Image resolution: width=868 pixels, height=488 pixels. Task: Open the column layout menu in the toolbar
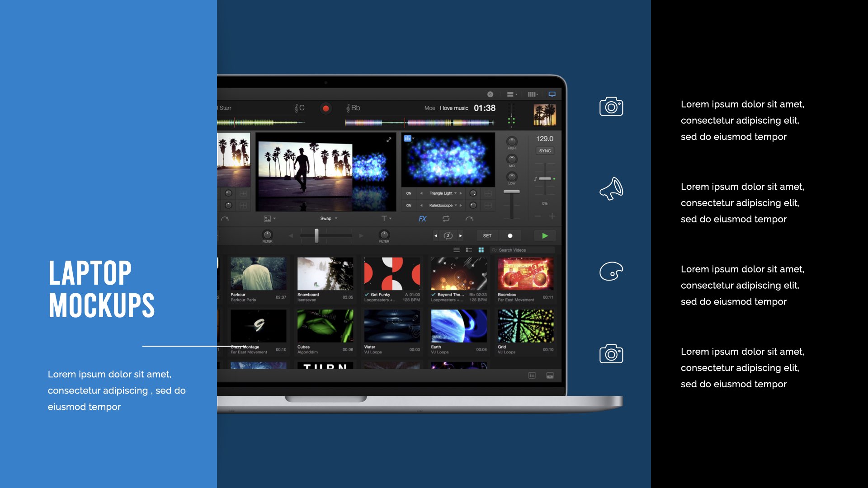click(533, 94)
